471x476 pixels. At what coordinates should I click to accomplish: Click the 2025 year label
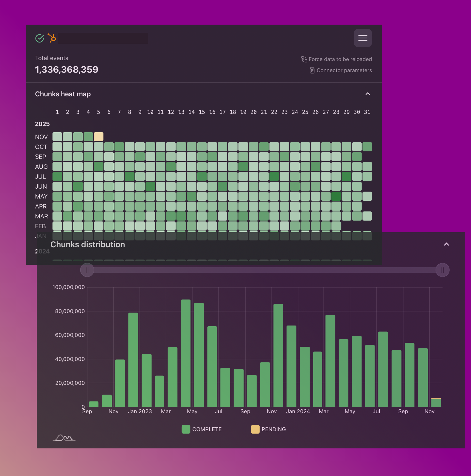pos(42,124)
